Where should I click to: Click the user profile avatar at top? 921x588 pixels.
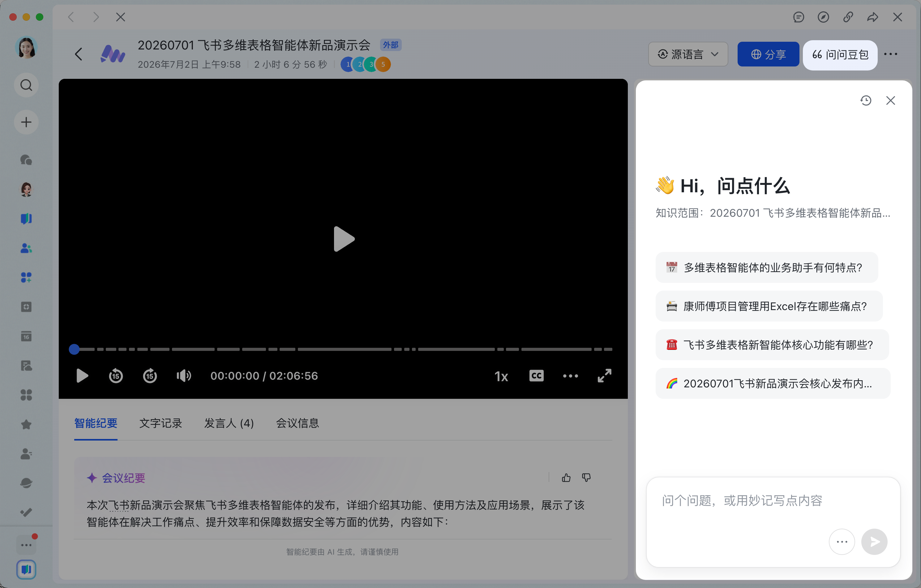pyautogui.click(x=26, y=48)
